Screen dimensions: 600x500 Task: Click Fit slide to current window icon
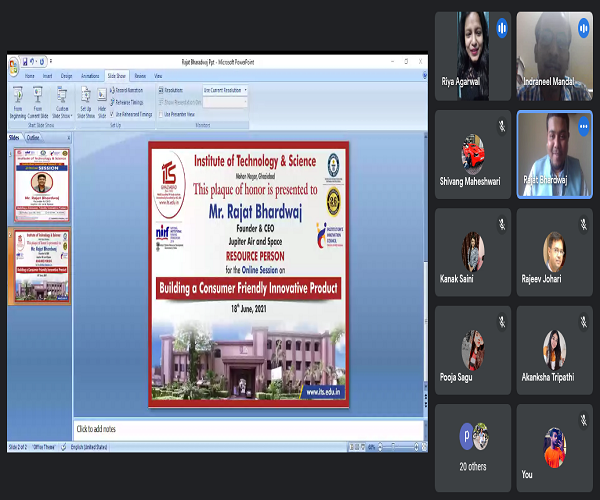point(424,447)
